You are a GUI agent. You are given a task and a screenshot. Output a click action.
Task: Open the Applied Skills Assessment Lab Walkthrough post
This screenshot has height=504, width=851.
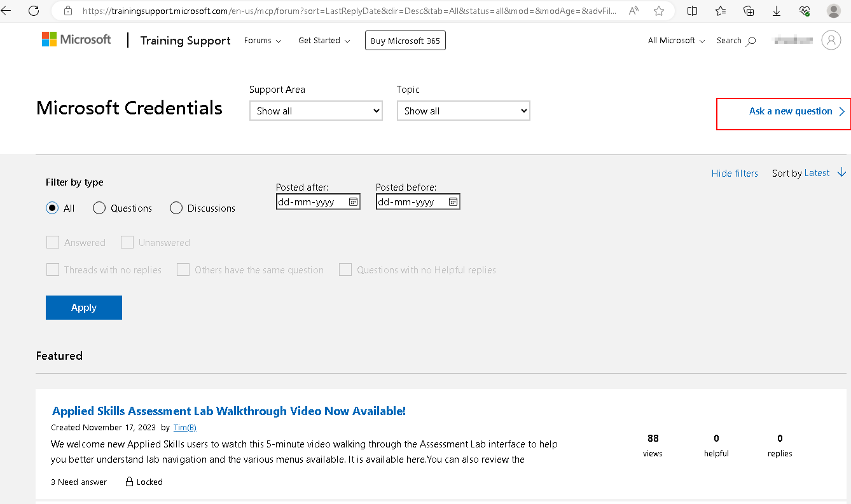[229, 411]
